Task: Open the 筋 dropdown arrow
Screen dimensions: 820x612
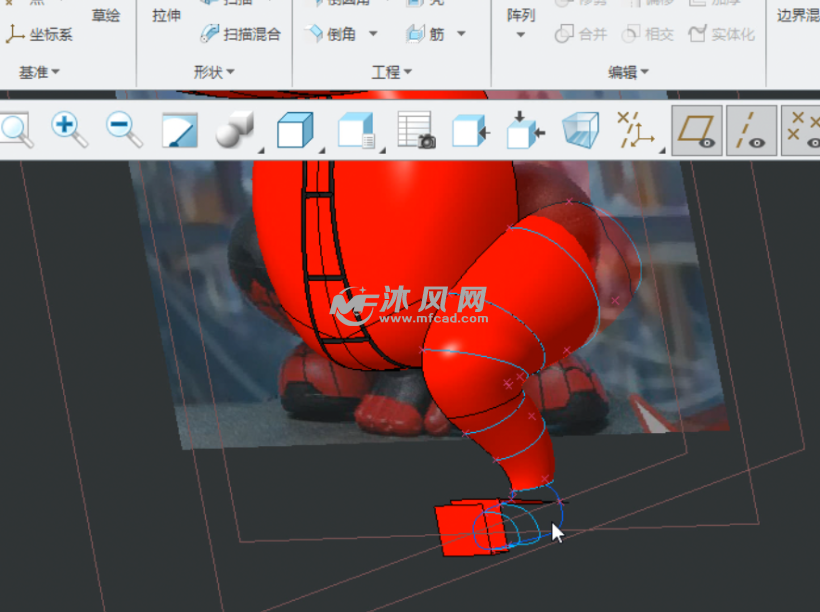Action: click(461, 33)
